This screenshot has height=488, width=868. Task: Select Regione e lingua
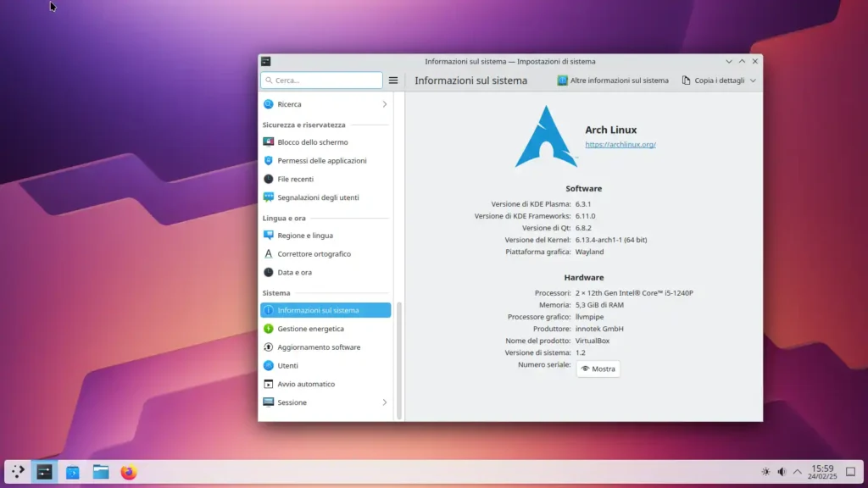(305, 235)
